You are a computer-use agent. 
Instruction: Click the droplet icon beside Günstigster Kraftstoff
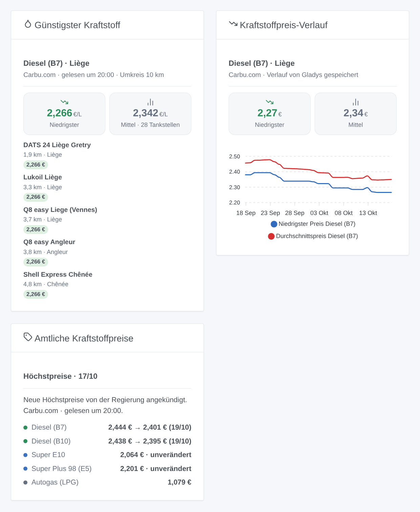point(28,24)
